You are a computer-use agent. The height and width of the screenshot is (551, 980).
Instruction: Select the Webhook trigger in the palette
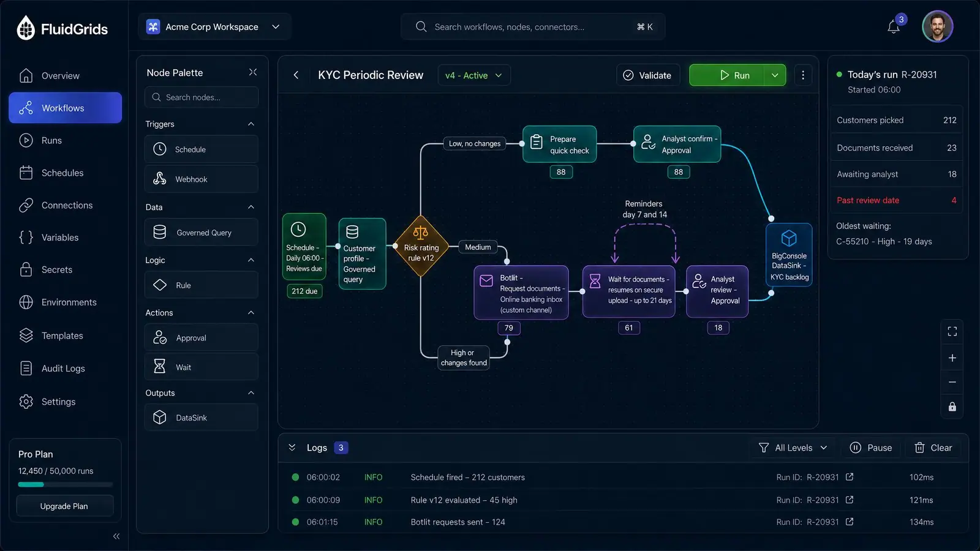click(202, 179)
